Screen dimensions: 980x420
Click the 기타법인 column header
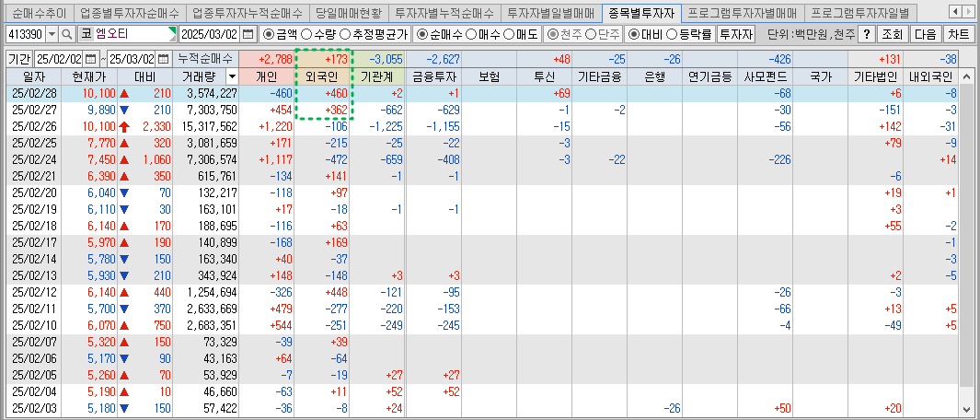tap(876, 77)
